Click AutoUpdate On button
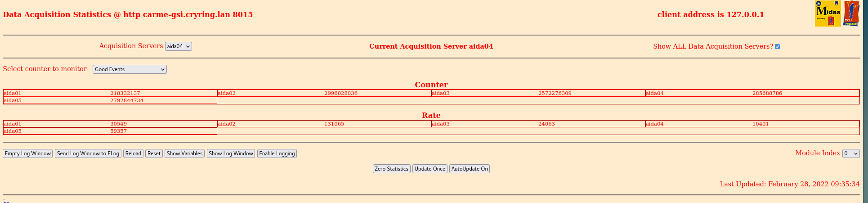Image resolution: width=868 pixels, height=203 pixels. (x=470, y=169)
